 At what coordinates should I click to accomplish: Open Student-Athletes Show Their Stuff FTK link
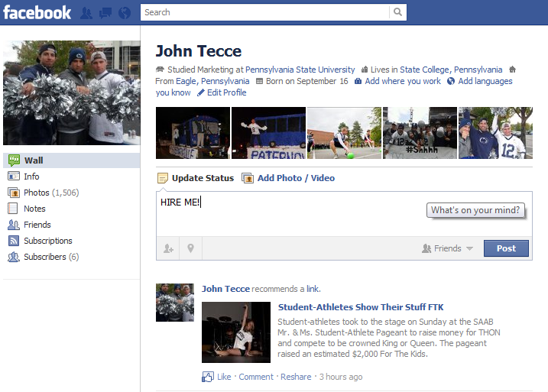click(360, 307)
